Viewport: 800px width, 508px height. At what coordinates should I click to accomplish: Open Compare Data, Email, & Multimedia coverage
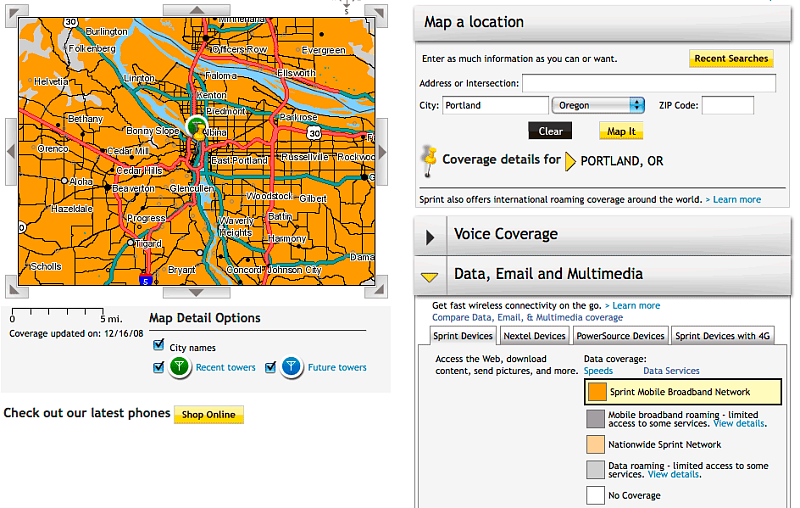[x=528, y=317]
